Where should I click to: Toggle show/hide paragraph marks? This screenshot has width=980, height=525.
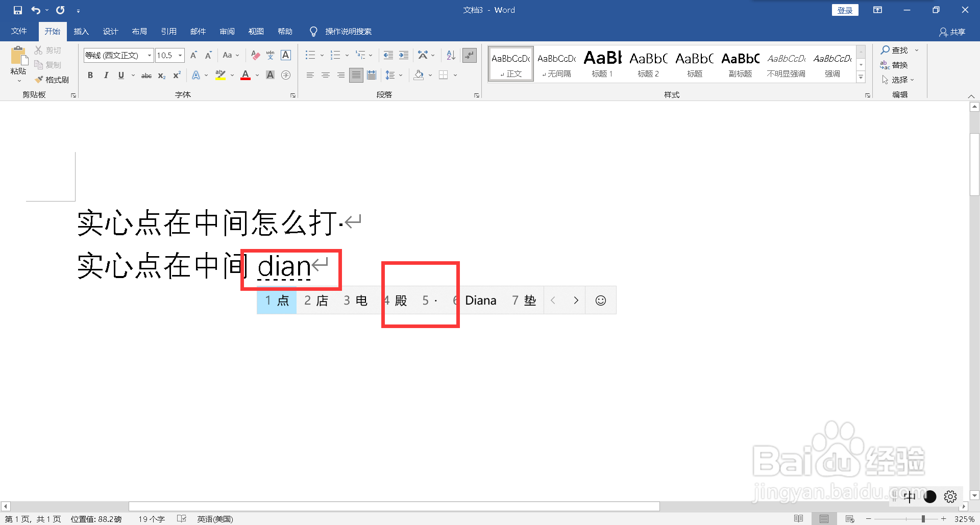[x=469, y=55]
